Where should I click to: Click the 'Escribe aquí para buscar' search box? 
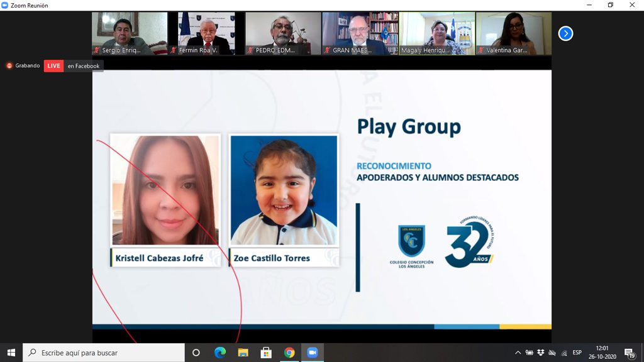click(104, 353)
